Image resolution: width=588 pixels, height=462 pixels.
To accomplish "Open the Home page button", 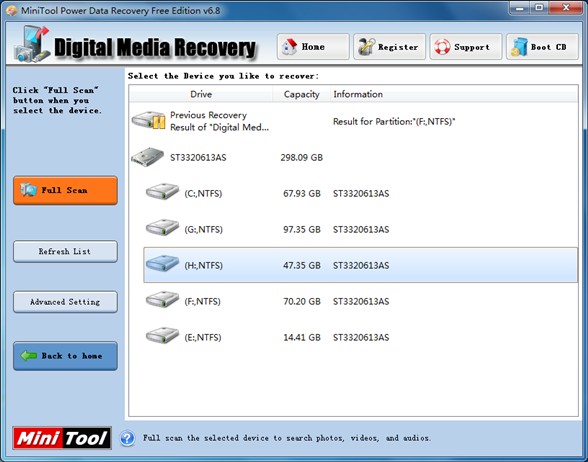I will (313, 47).
